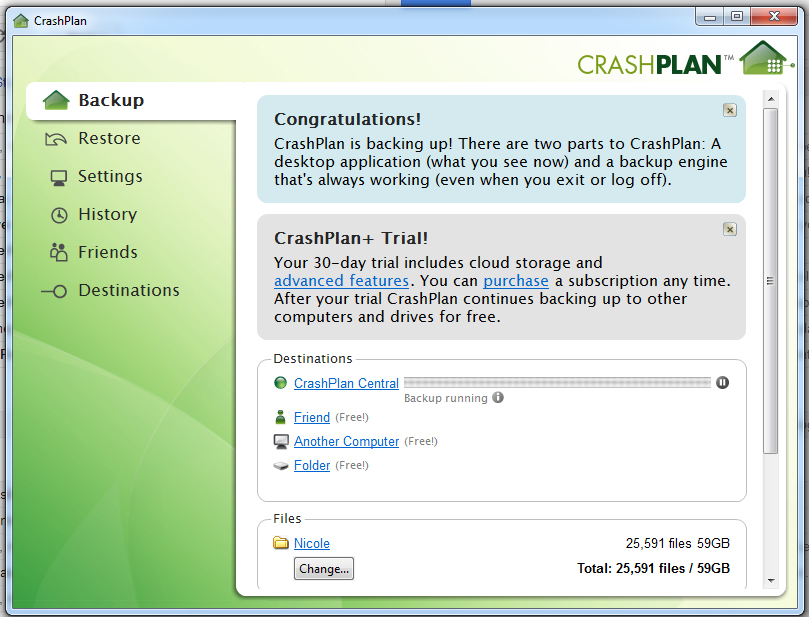Click the Change... files button
This screenshot has height=617, width=809.
pyautogui.click(x=323, y=569)
